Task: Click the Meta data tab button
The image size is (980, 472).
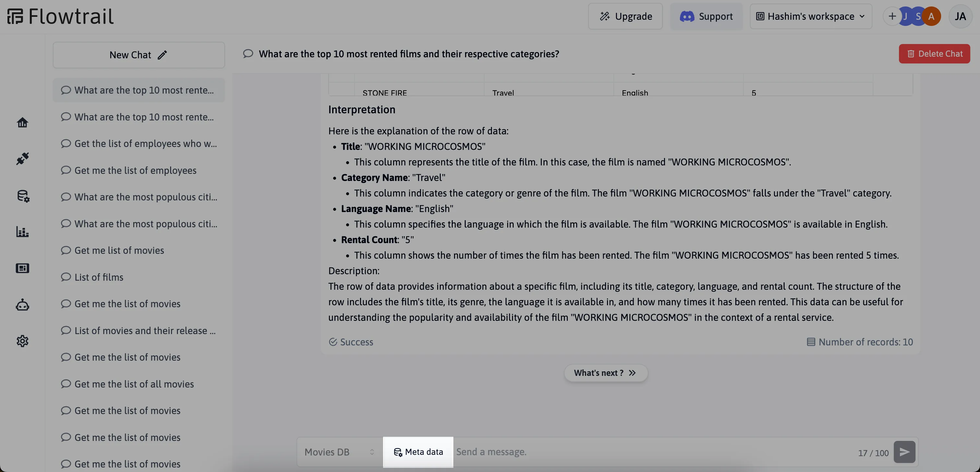Action: coord(417,451)
